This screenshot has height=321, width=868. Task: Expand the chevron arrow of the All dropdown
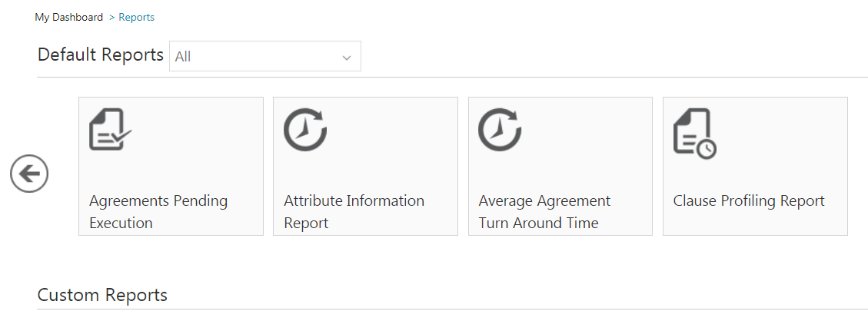point(346,57)
